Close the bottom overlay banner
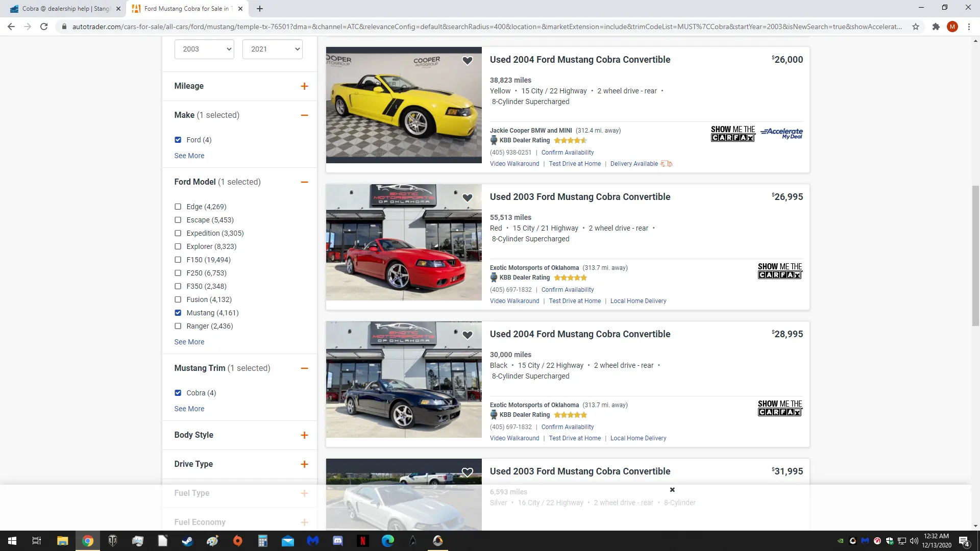980x551 pixels. [x=672, y=490]
